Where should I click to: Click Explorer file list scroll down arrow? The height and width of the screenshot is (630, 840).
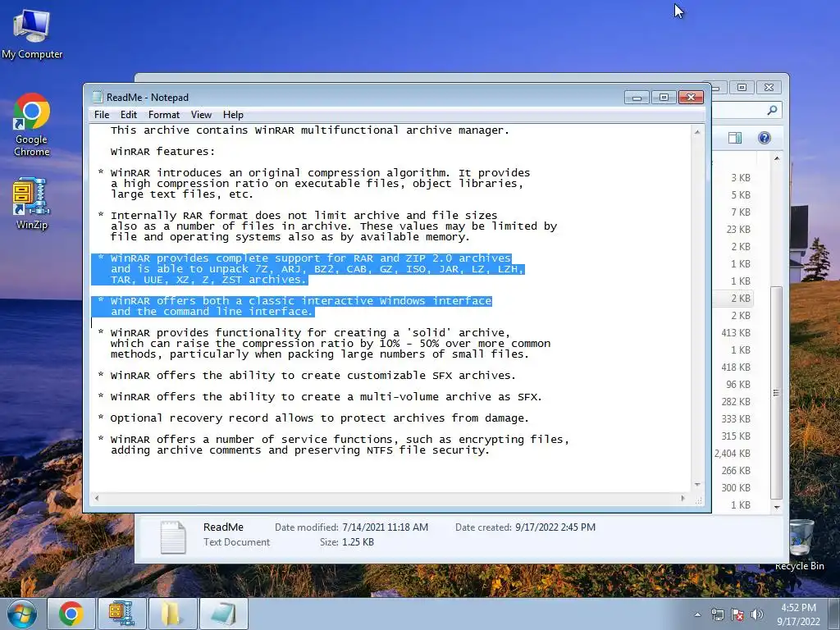pyautogui.click(x=777, y=506)
